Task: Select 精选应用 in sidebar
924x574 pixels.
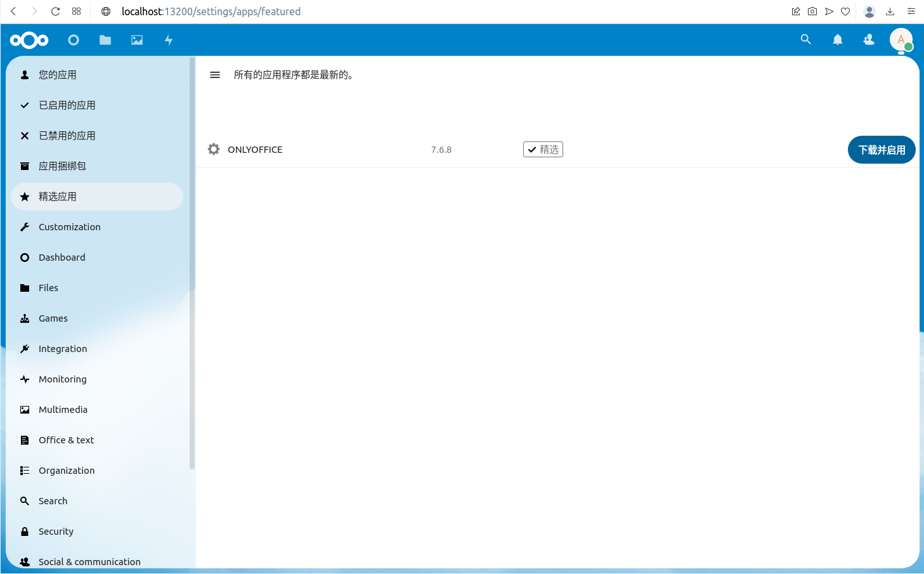Action: tap(97, 197)
